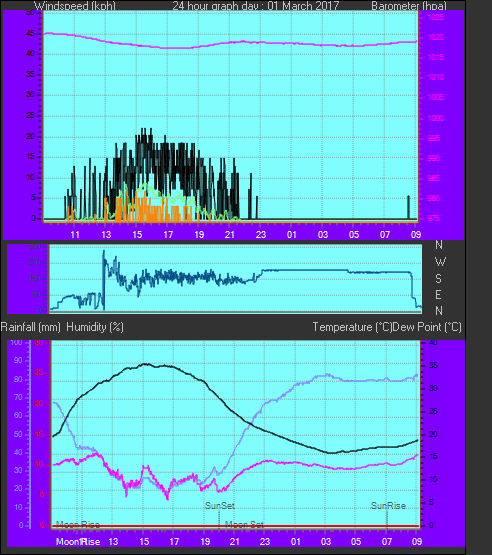This screenshot has width=492, height=555.
Task: Click the Moon Rise label on the temperature graph
Action: pyautogui.click(x=78, y=525)
